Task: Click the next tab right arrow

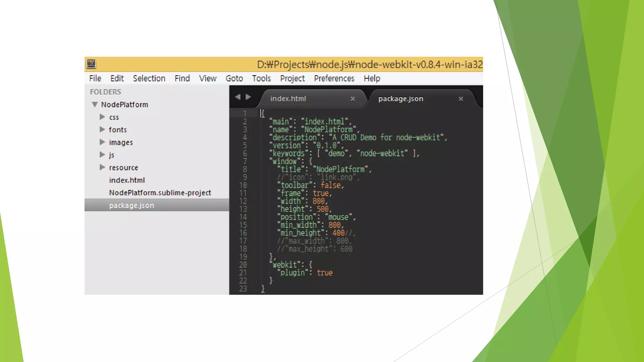Action: pos(248,97)
